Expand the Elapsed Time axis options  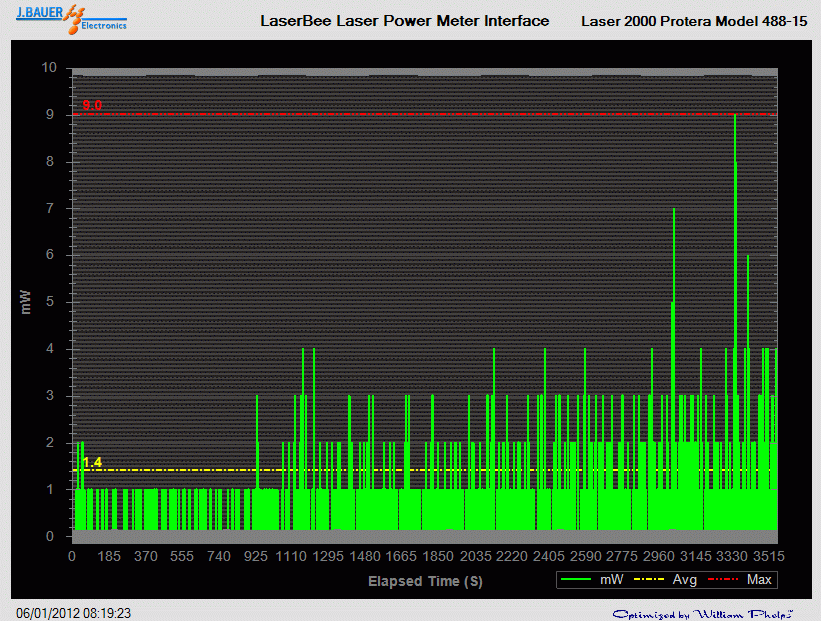[x=425, y=581]
